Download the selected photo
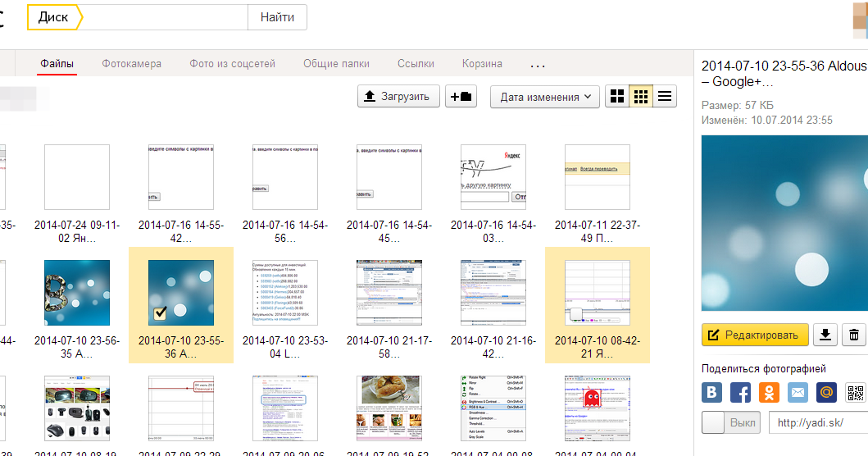Image resolution: width=868 pixels, height=456 pixels. (825, 335)
